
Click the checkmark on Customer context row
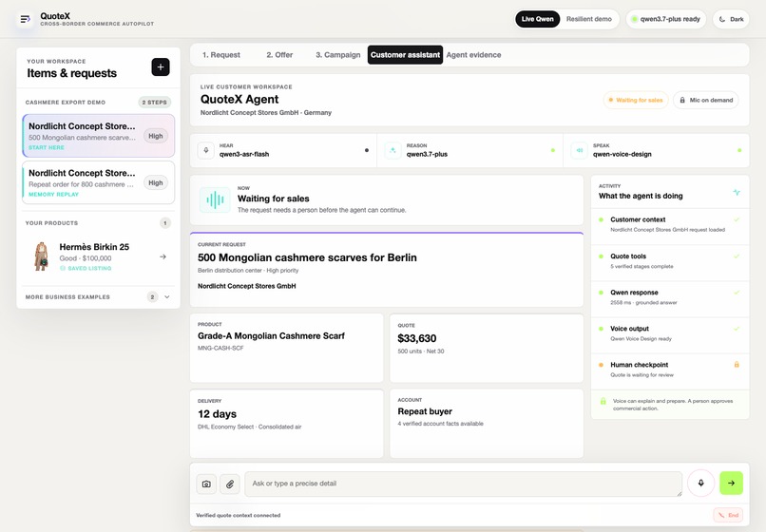[x=737, y=219]
